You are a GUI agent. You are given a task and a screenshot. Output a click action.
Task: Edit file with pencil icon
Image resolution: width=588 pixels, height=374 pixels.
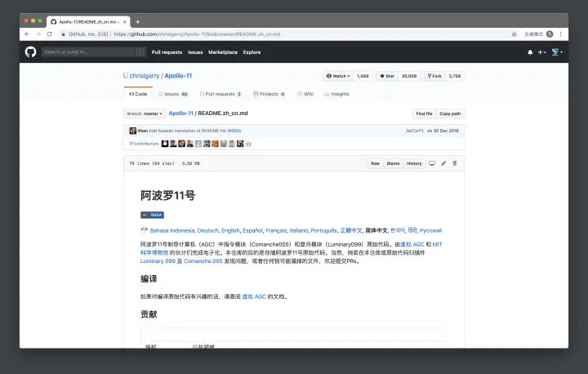(443, 163)
